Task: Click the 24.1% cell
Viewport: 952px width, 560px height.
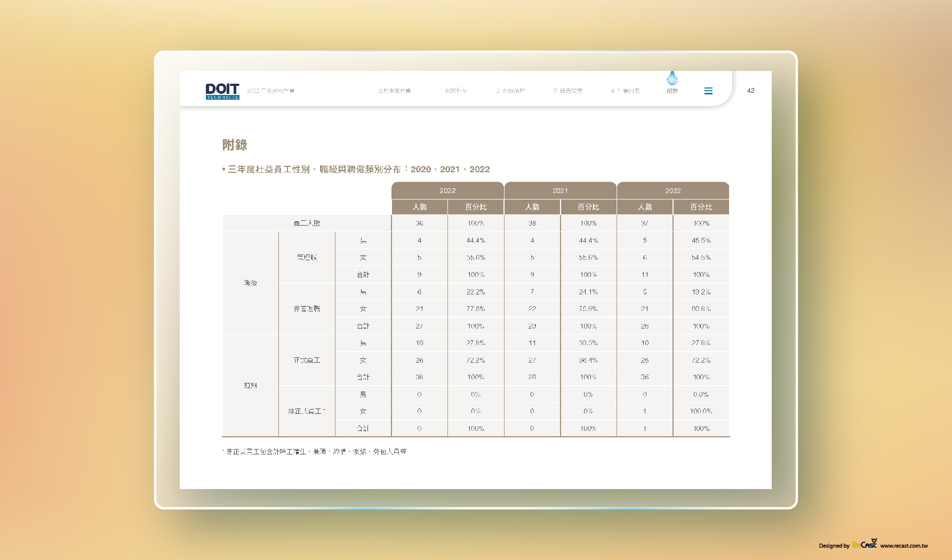Action: [588, 292]
